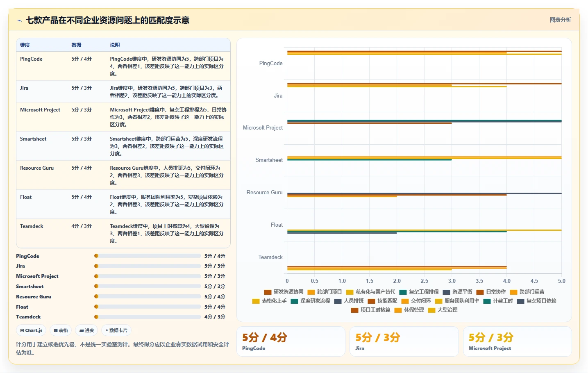
Task: Select the Chart.js chip
Action: point(31,330)
